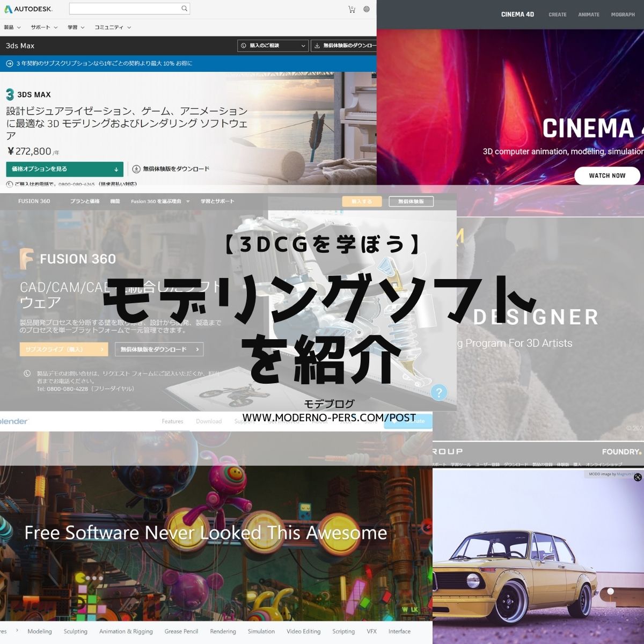Click the download icon beside 無償体験版をダウンロード
The image size is (644, 644).
click(136, 169)
